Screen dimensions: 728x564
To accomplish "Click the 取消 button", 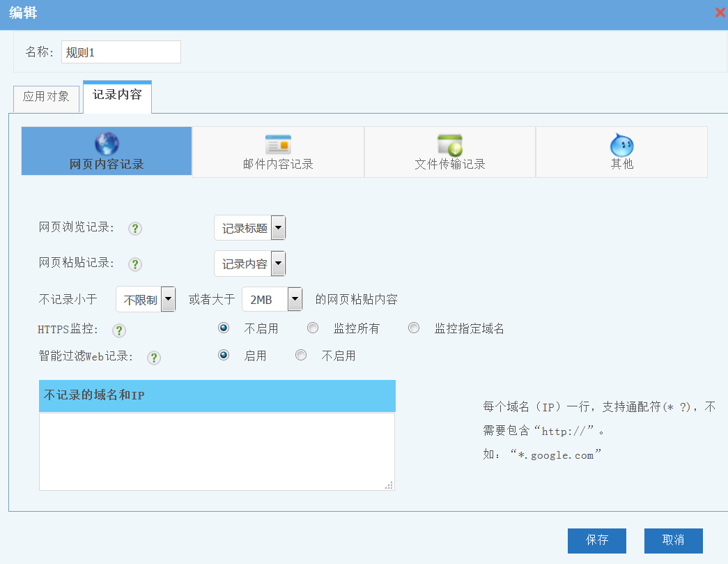I will pyautogui.click(x=673, y=540).
